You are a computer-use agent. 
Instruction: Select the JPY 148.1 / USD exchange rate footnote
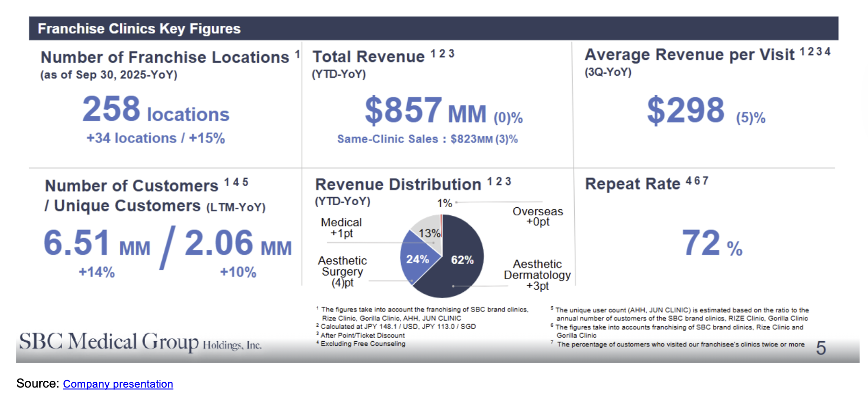tap(398, 326)
